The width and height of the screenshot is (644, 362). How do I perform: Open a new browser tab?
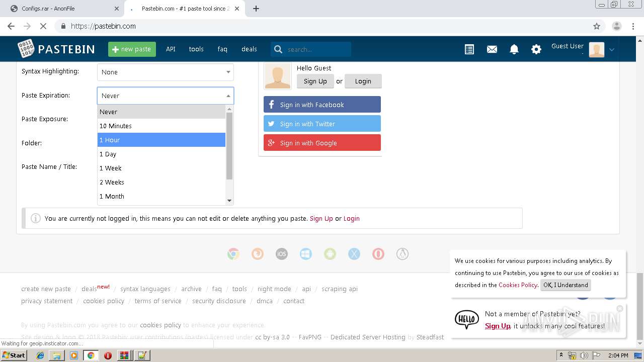(x=256, y=9)
